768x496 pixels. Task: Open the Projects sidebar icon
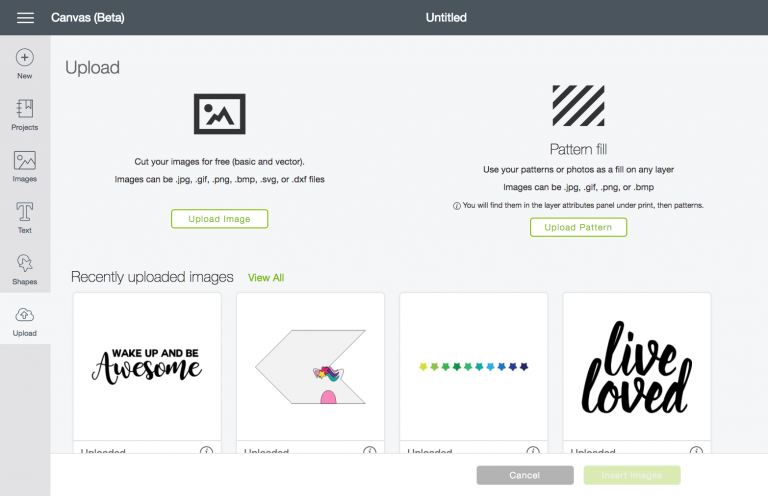click(x=24, y=109)
